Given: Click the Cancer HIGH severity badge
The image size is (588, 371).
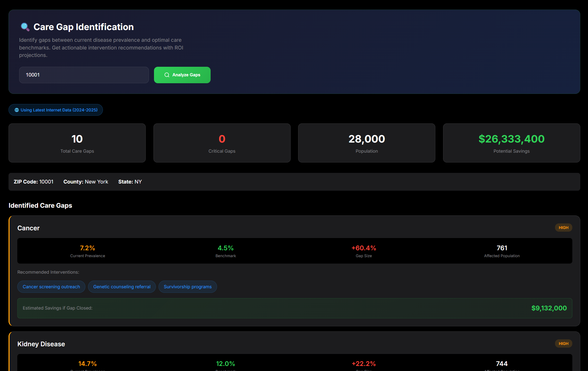Looking at the screenshot, I should tap(563, 228).
